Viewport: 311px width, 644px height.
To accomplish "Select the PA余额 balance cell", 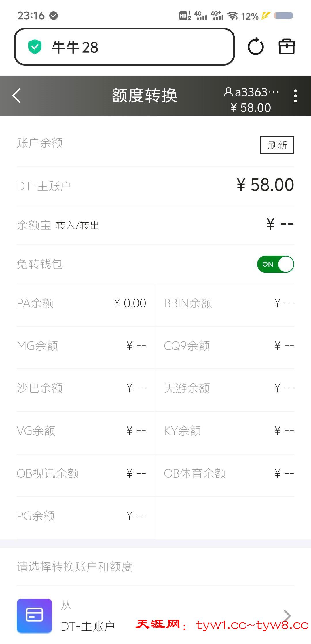I will pyautogui.click(x=81, y=303).
